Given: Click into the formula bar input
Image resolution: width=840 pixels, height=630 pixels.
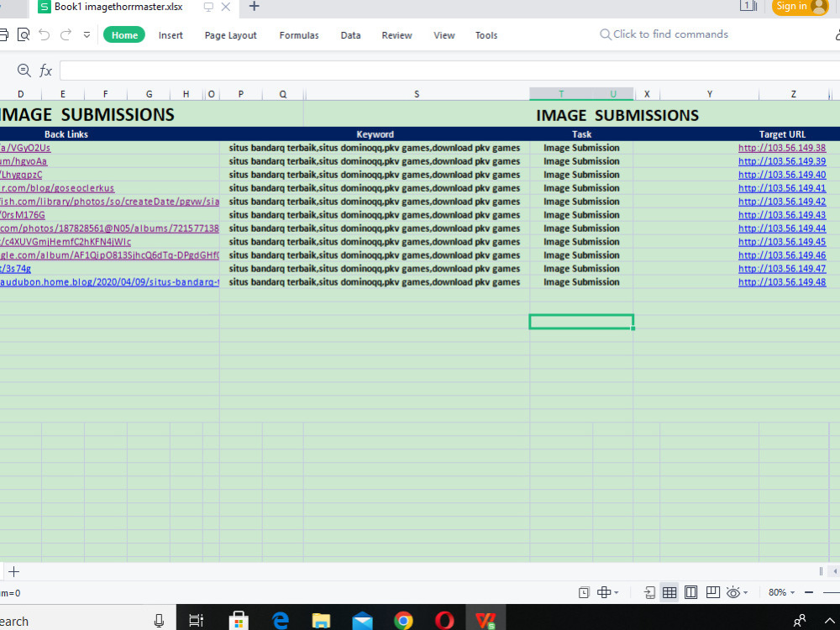Looking at the screenshot, I should [x=449, y=71].
